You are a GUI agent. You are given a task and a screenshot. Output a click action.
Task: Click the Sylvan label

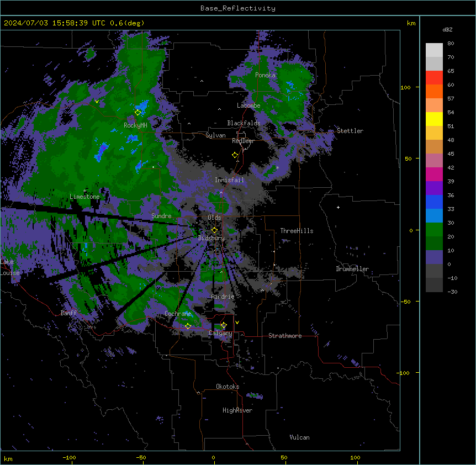(215, 135)
